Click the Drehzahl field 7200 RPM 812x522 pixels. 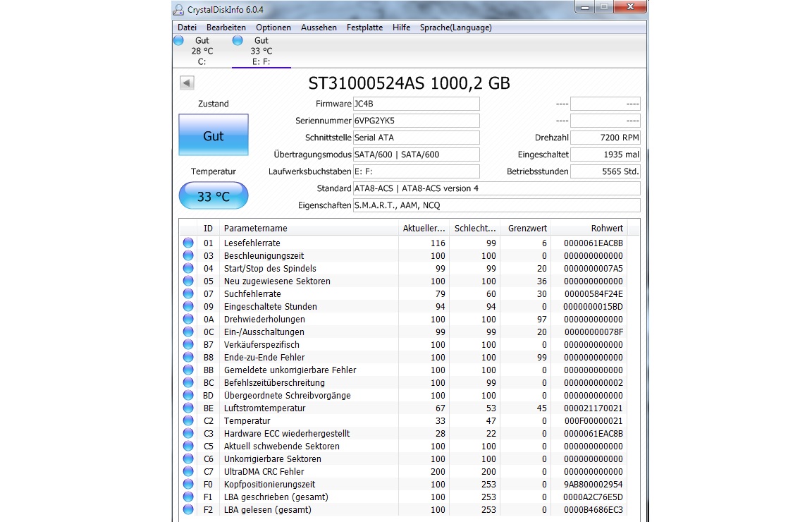(605, 138)
